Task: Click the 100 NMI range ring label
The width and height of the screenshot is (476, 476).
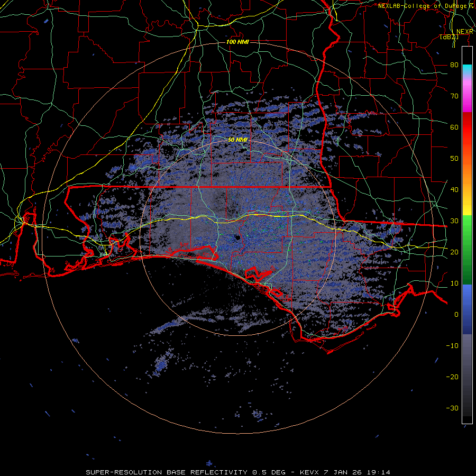Action: click(237, 42)
